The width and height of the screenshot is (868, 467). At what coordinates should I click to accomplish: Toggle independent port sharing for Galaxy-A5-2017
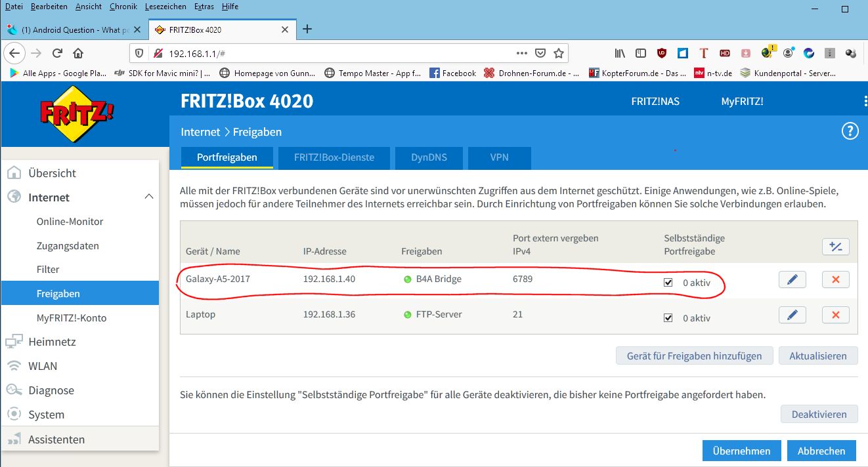[668, 283]
